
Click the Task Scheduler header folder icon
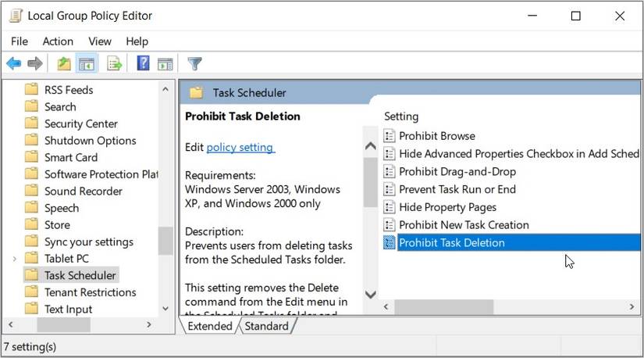(196, 92)
